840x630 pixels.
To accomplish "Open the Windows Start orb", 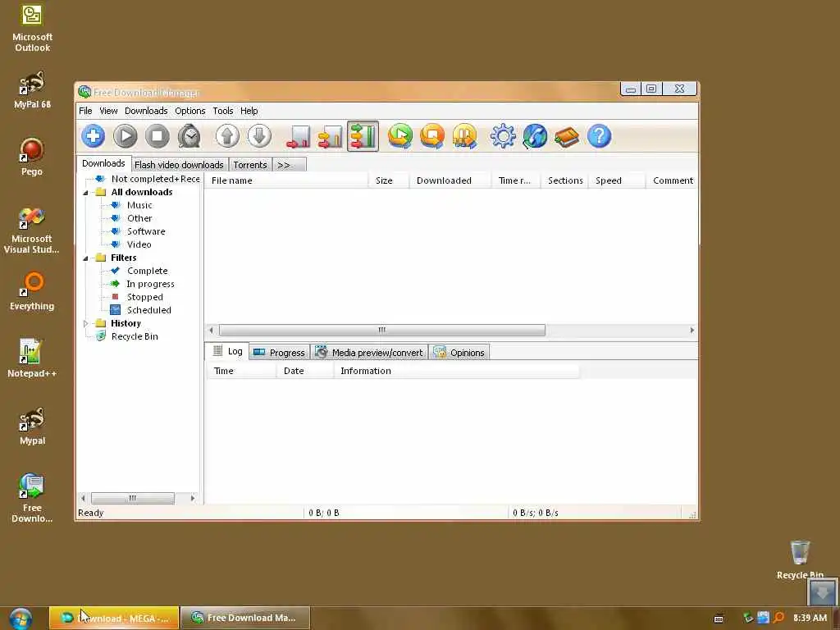I will click(21, 619).
